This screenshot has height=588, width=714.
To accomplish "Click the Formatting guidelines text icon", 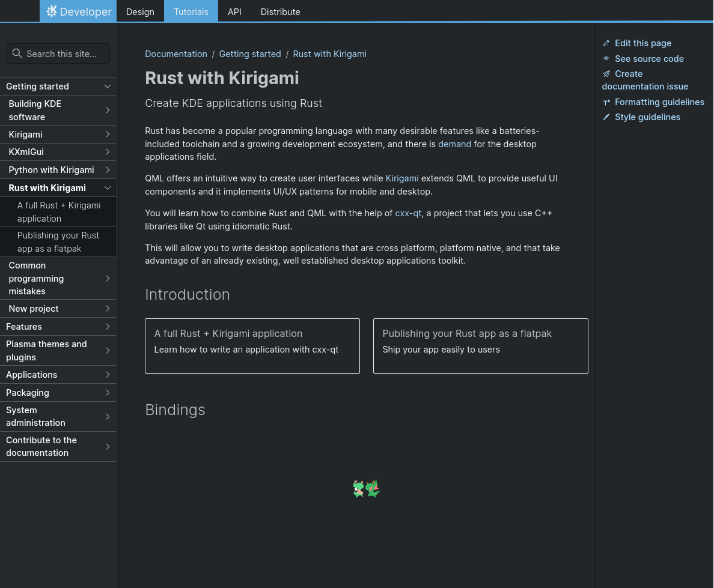I will click(606, 102).
